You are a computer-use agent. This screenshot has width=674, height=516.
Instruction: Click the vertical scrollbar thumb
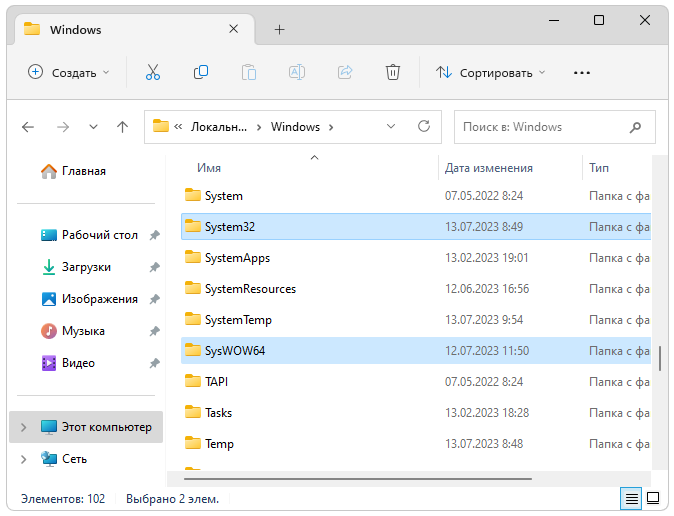659,358
